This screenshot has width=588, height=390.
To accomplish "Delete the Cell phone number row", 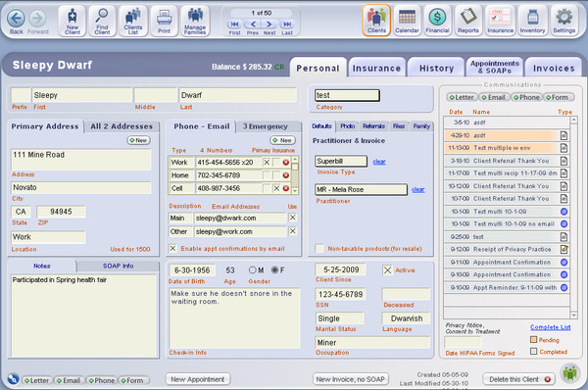I will 286,188.
